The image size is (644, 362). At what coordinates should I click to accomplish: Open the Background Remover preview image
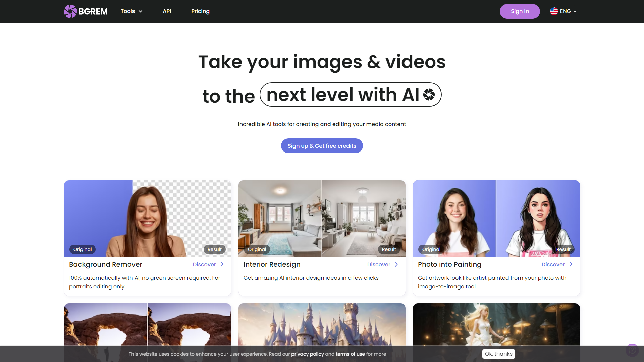pos(148,219)
